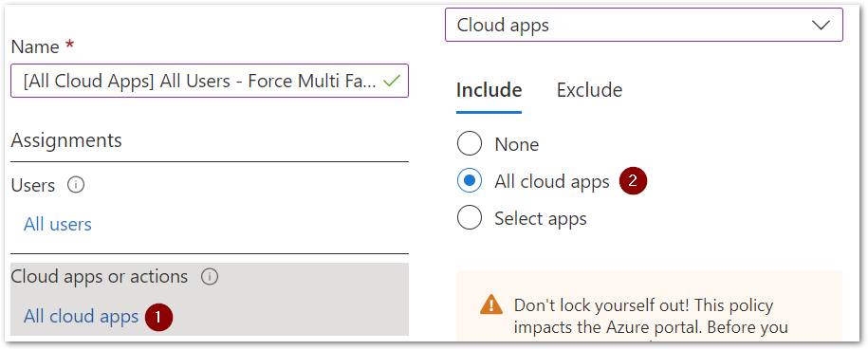Click the orange warning triangle icon
The image size is (868, 350).
(x=491, y=305)
